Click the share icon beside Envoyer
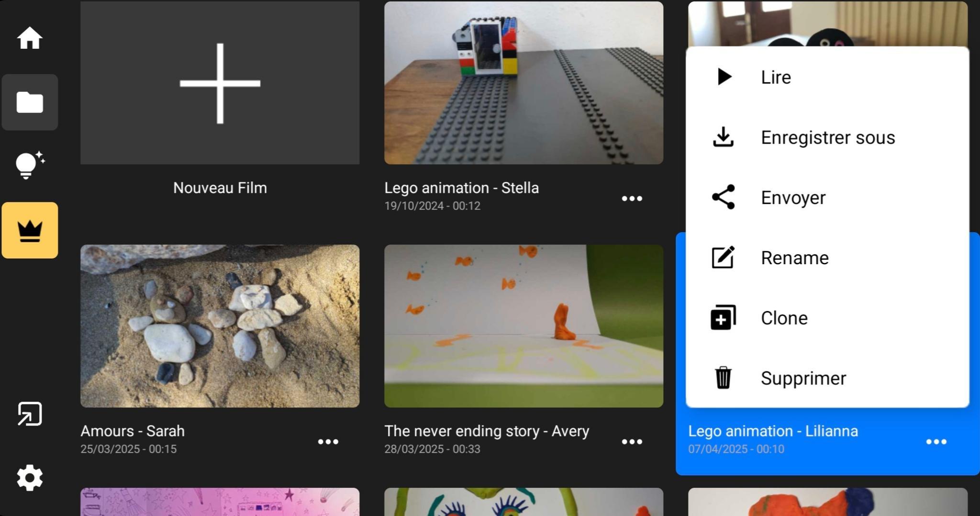 (723, 197)
